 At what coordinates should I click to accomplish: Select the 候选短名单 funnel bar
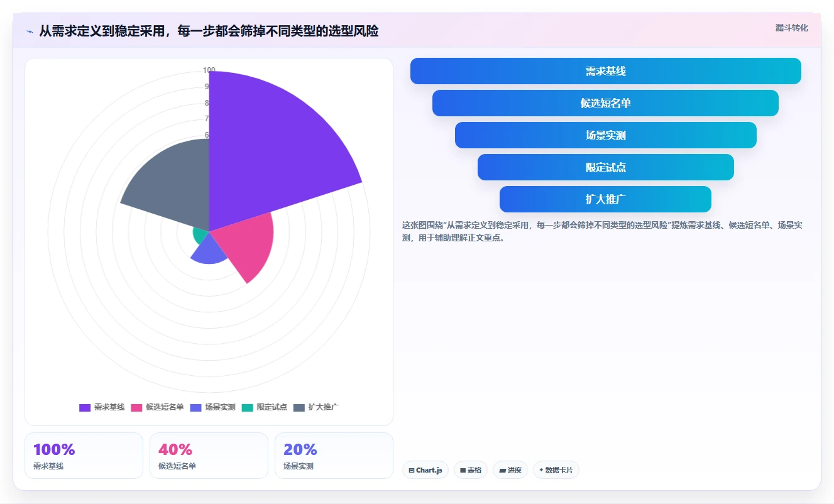[x=605, y=103]
